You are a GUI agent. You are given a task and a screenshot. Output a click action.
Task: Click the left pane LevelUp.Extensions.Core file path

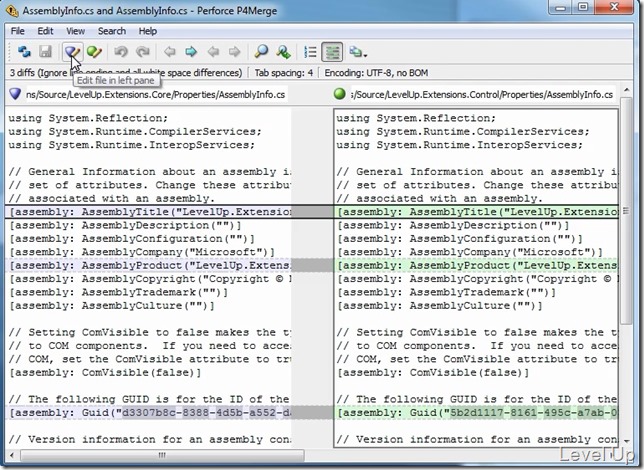(x=156, y=94)
